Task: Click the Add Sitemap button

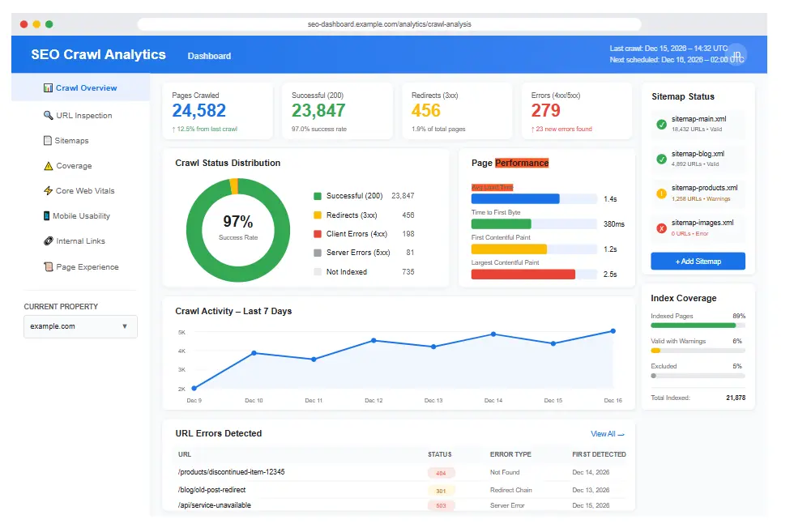Action: [x=698, y=261]
